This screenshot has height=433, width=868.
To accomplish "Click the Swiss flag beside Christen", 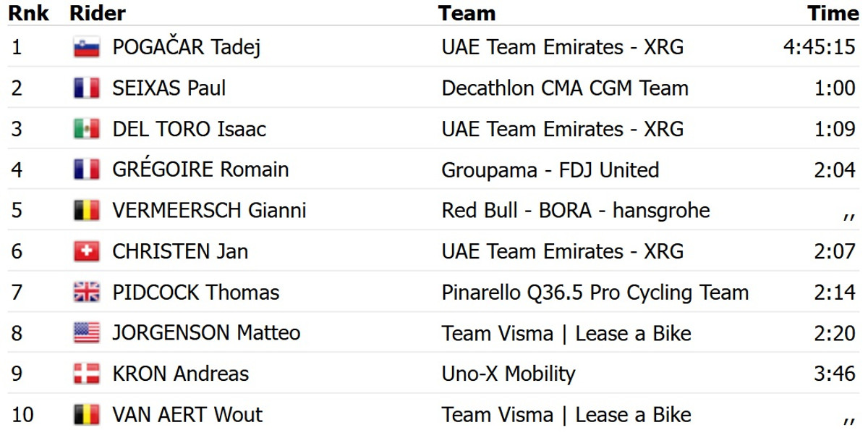I will (x=86, y=251).
